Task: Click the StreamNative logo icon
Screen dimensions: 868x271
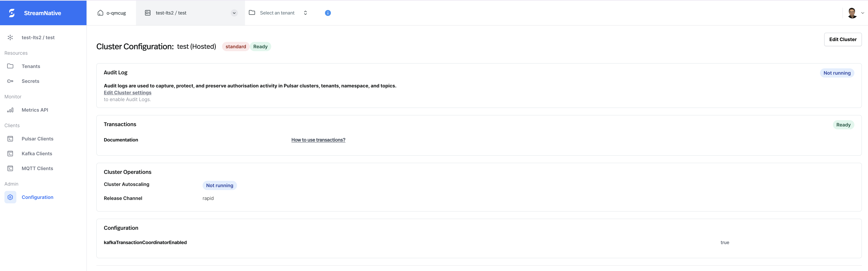Action: pos(12,13)
